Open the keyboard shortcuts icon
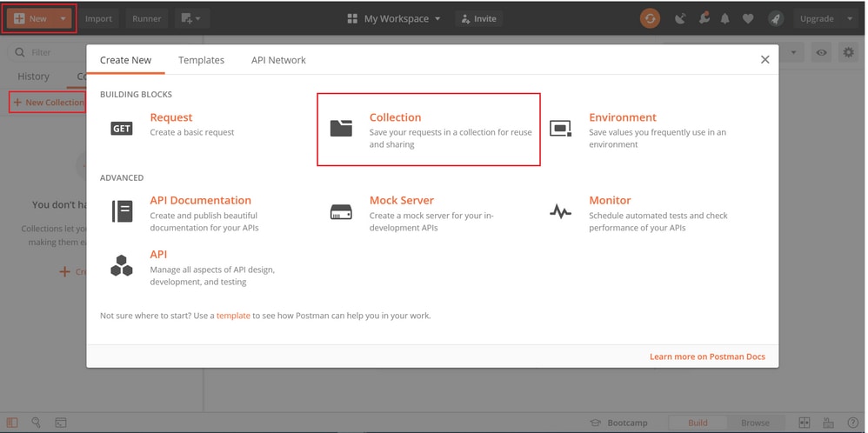The height and width of the screenshot is (433, 868). pos(829,423)
